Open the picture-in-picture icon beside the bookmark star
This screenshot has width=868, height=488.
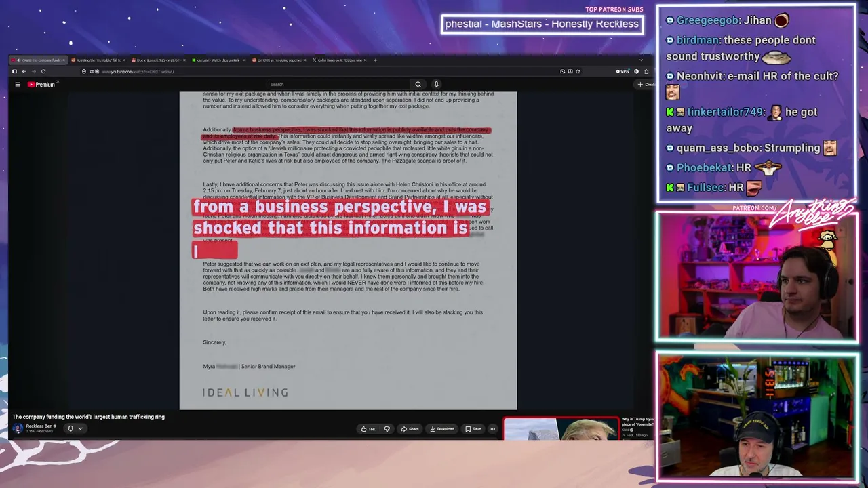pos(570,71)
